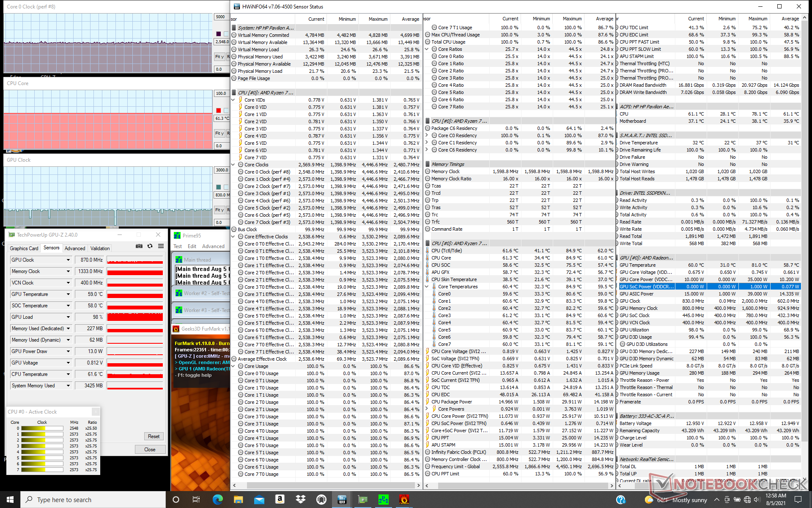Image resolution: width=812 pixels, height=508 pixels.
Task: Click the HWiNFO taskbar icon
Action: coord(342,500)
